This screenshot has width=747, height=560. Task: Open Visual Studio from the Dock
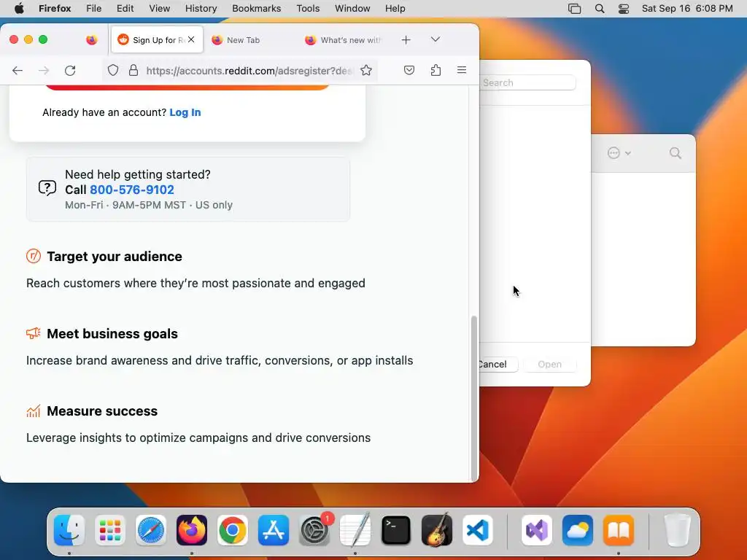(537, 530)
